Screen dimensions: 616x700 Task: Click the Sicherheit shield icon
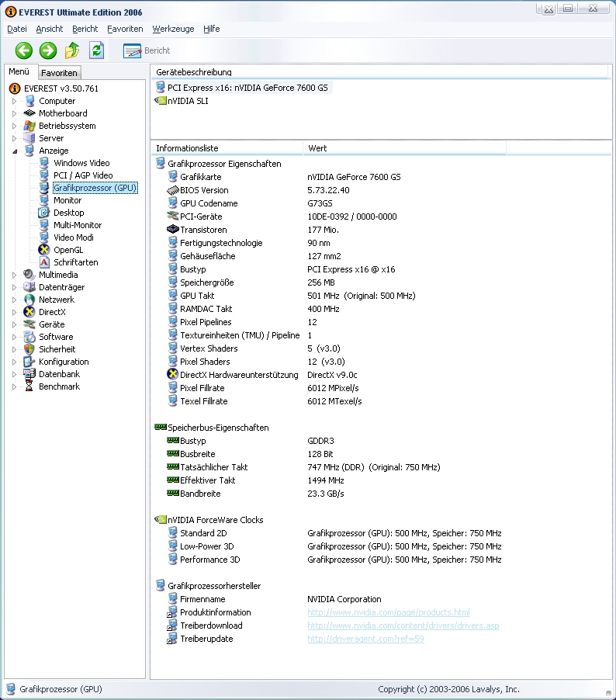click(29, 349)
